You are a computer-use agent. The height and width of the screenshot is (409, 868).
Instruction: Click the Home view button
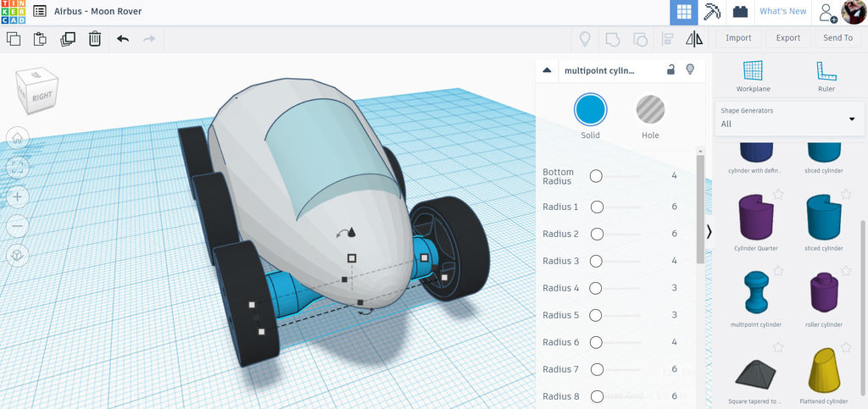17,138
